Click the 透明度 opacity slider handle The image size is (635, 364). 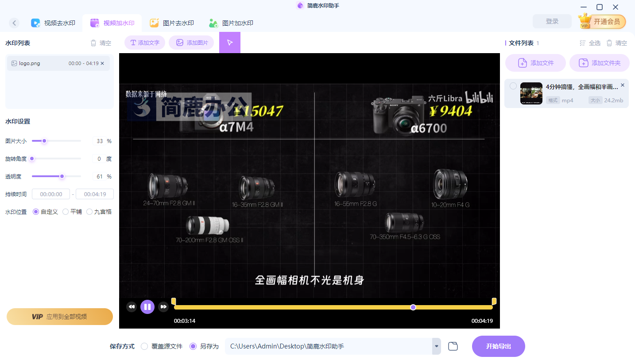pyautogui.click(x=62, y=176)
